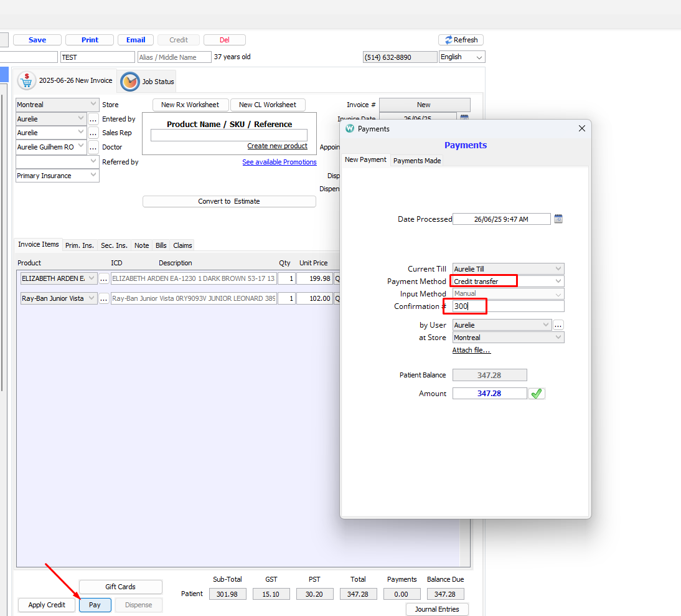
Task: Click the Pay button
Action: 95,605
